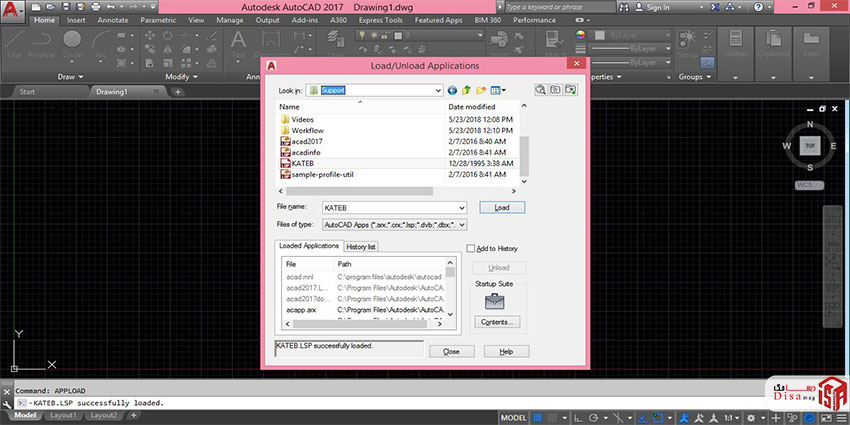Expand the Look in dropdown
850x425 pixels.
pos(437,90)
